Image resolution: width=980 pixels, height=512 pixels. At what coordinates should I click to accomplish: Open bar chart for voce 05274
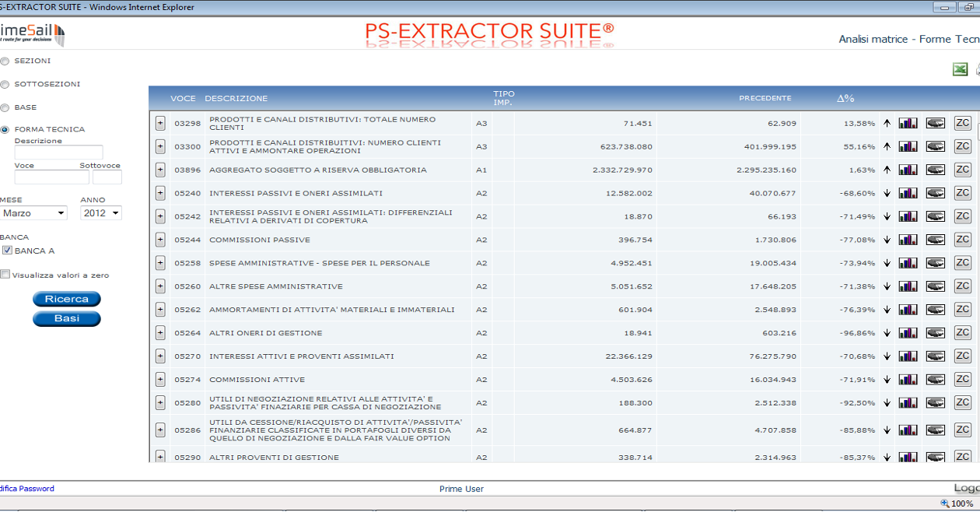pos(908,380)
